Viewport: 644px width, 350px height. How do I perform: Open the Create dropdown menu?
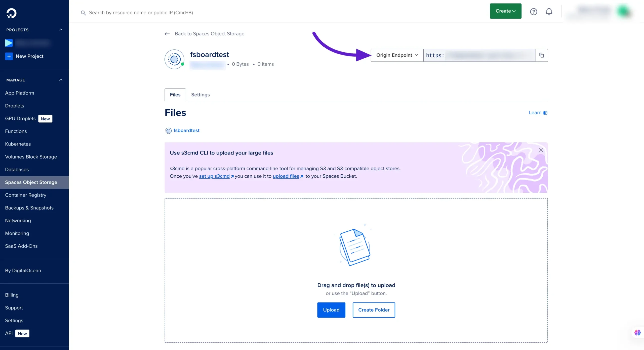(505, 11)
